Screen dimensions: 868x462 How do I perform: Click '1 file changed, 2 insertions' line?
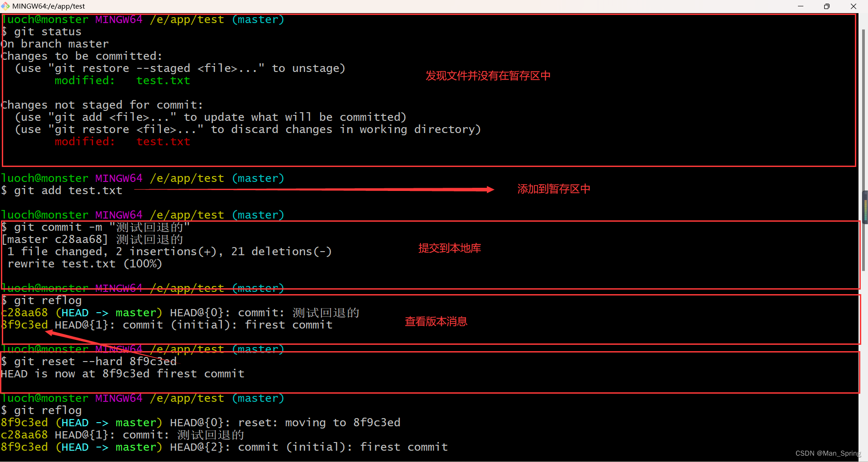click(x=170, y=252)
